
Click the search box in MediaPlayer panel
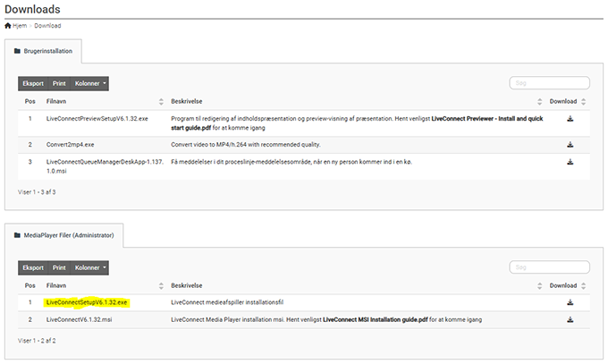(x=549, y=267)
